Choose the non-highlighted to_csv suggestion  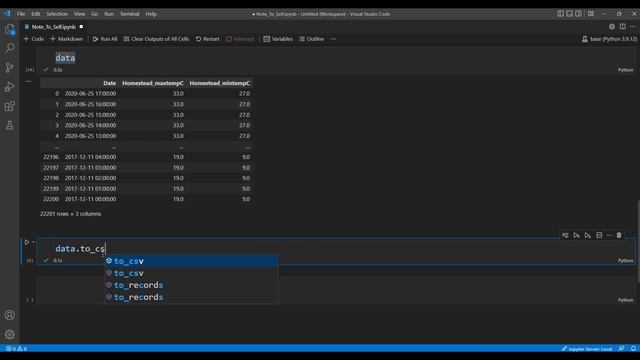pos(191,273)
